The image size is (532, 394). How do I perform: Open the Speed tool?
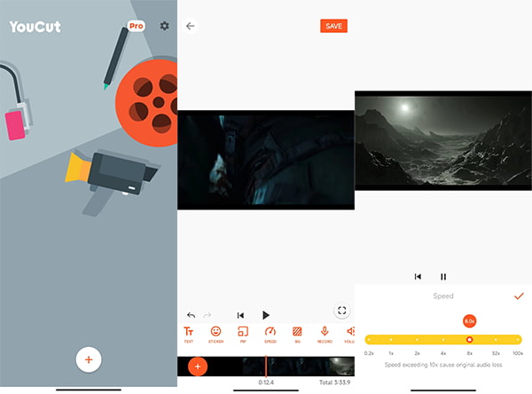(270, 335)
